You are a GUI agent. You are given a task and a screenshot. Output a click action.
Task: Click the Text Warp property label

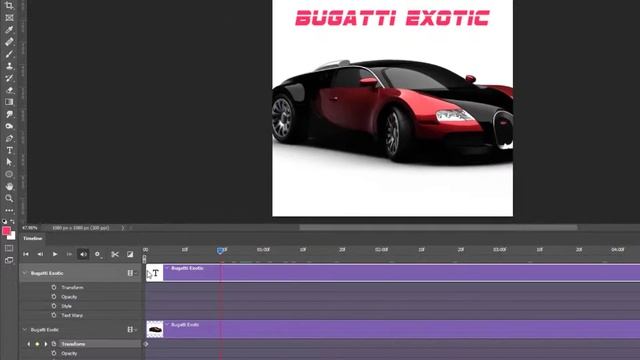tap(72, 315)
